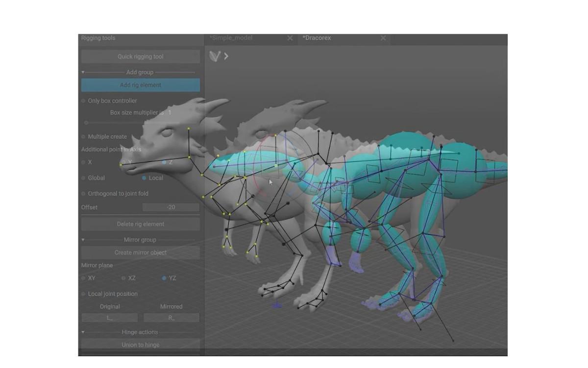
Task: Close the Dracorex tab
Action: click(x=383, y=38)
